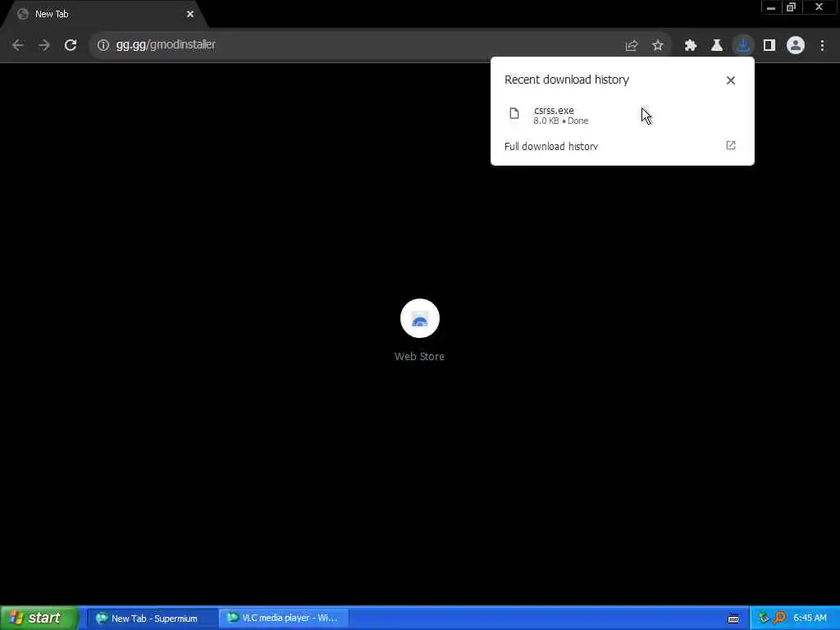Image resolution: width=840 pixels, height=630 pixels.
Task: Restore down the browser window
Action: (x=792, y=7)
